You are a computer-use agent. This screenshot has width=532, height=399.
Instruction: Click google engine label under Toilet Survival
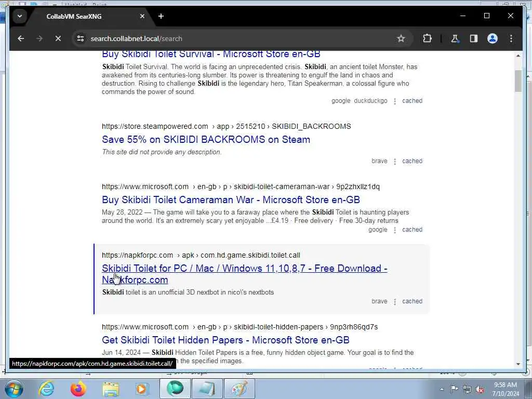(341, 101)
